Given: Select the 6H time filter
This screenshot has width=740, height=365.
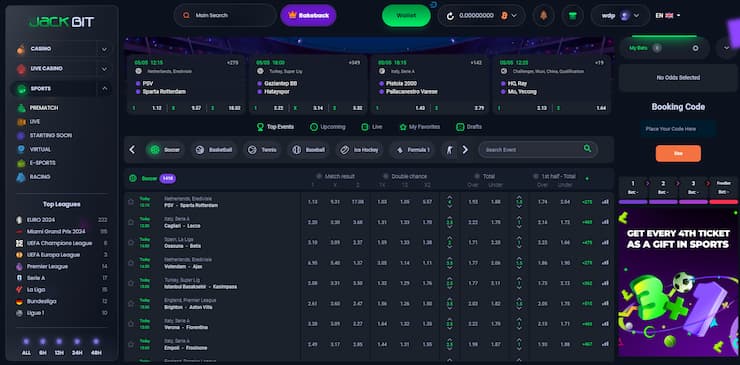Looking at the screenshot, I should (x=43, y=347).
